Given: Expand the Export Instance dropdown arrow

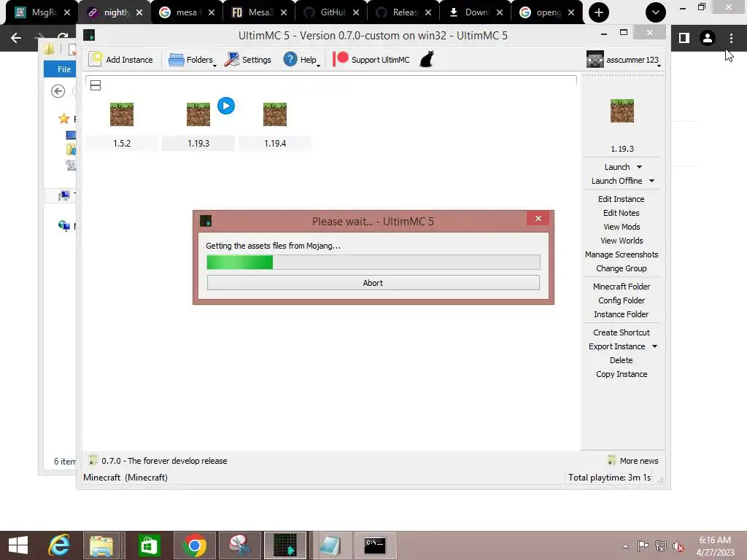Looking at the screenshot, I should click(654, 346).
